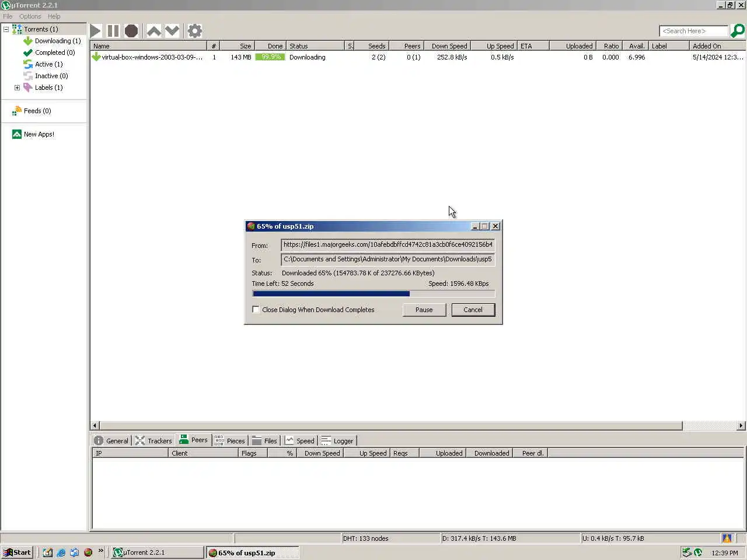
Task: Click the orange cone icon in status bar
Action: click(727, 538)
